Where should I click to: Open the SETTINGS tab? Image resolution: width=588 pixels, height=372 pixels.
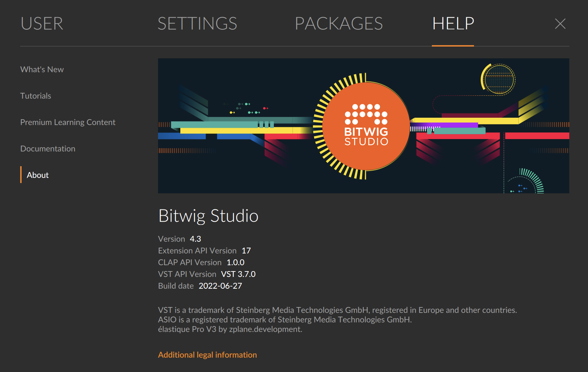pyautogui.click(x=197, y=24)
